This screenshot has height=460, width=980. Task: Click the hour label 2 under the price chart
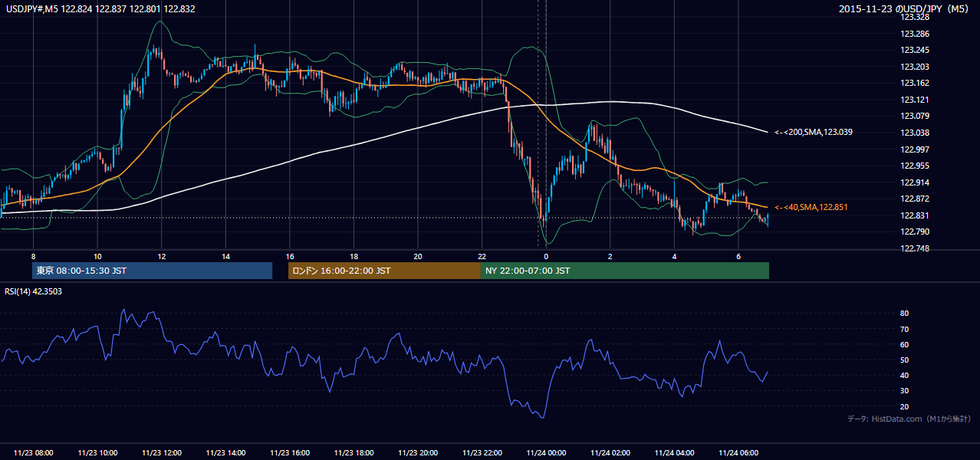pyautogui.click(x=610, y=256)
